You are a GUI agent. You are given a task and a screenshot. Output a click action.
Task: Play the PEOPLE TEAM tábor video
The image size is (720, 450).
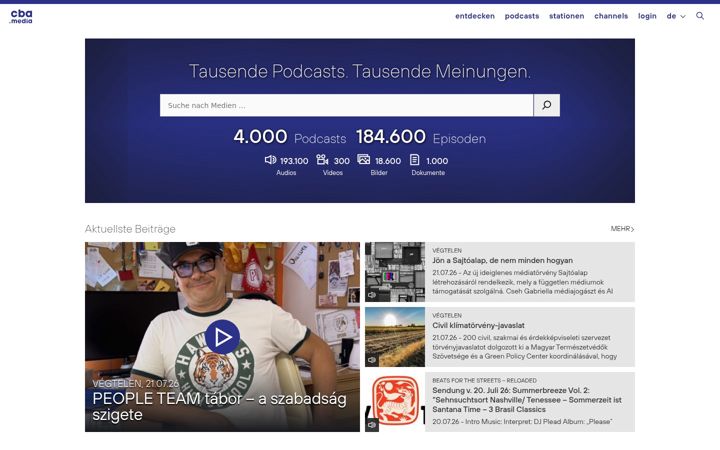222,337
